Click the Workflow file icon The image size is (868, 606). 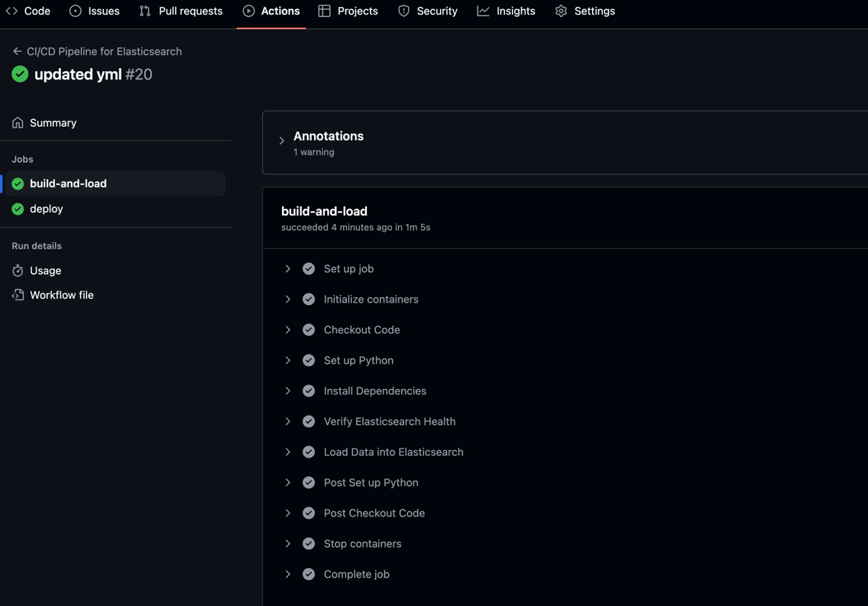point(18,295)
